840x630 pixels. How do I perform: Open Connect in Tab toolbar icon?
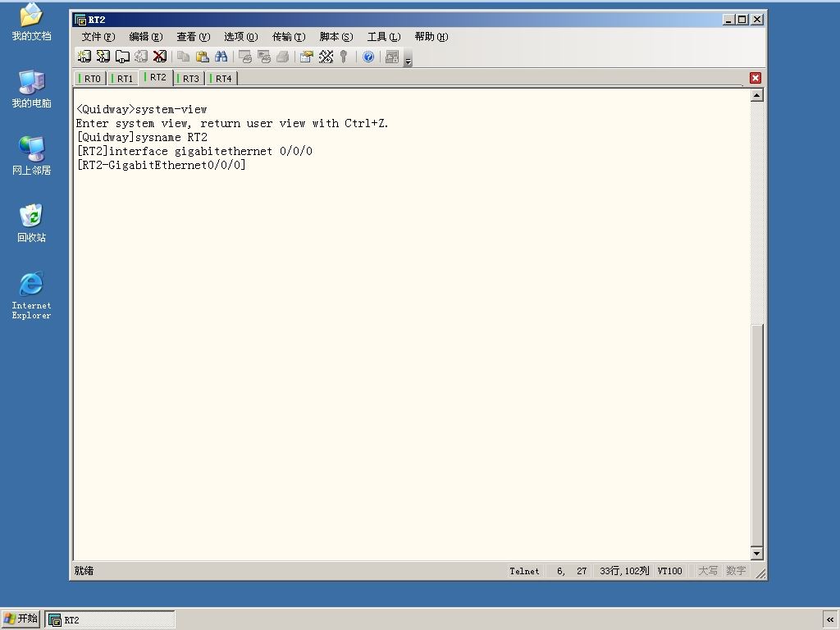pyautogui.click(x=122, y=57)
